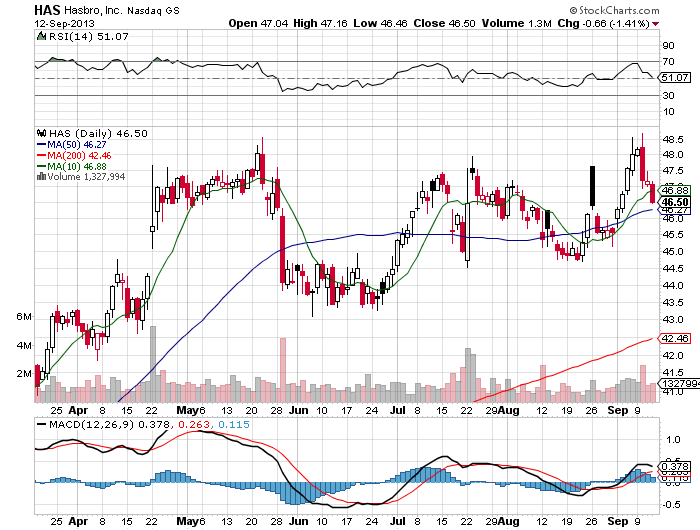Click the Nasdaq GS exchange label
Screen dimensions: 700x530
(153, 10)
